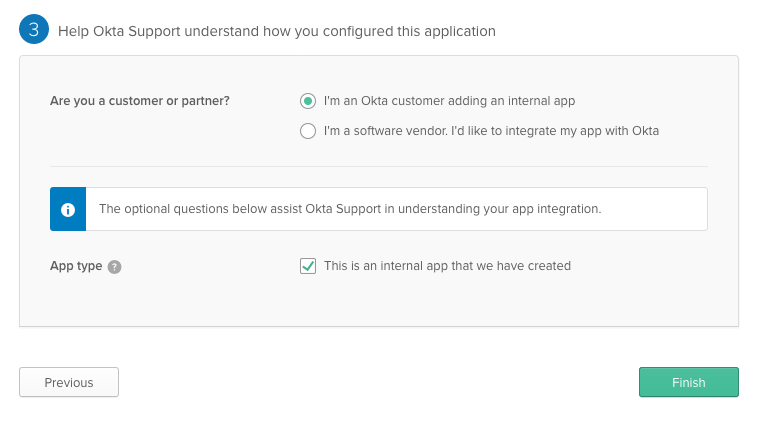761x433 pixels.
Task: Click the "Are you a customer or partner?" label
Action: click(x=140, y=101)
